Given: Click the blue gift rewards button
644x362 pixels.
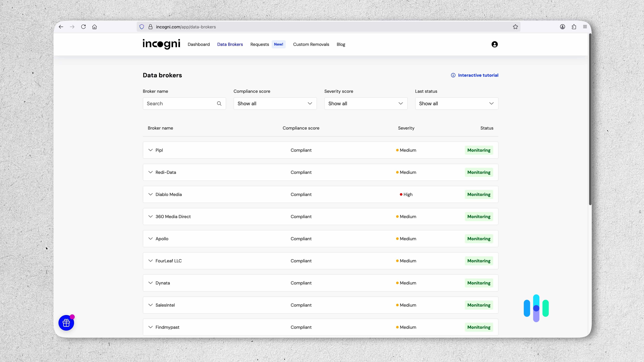Looking at the screenshot, I should click(66, 323).
